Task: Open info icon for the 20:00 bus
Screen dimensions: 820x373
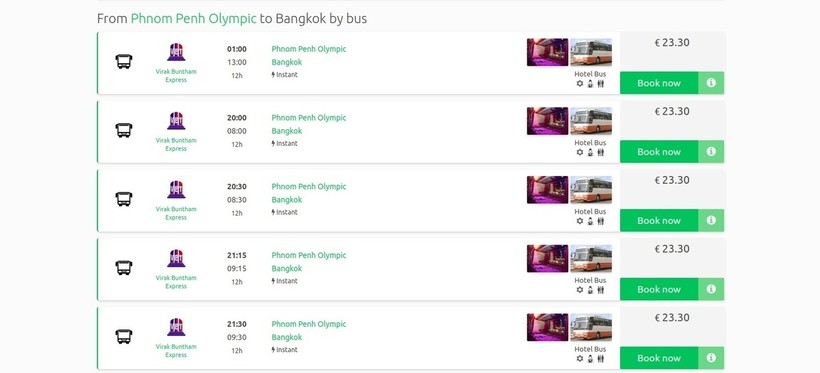Action: (711, 151)
